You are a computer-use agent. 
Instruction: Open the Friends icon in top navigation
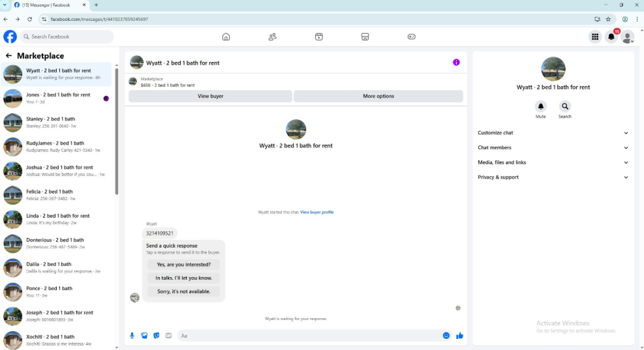(x=272, y=36)
